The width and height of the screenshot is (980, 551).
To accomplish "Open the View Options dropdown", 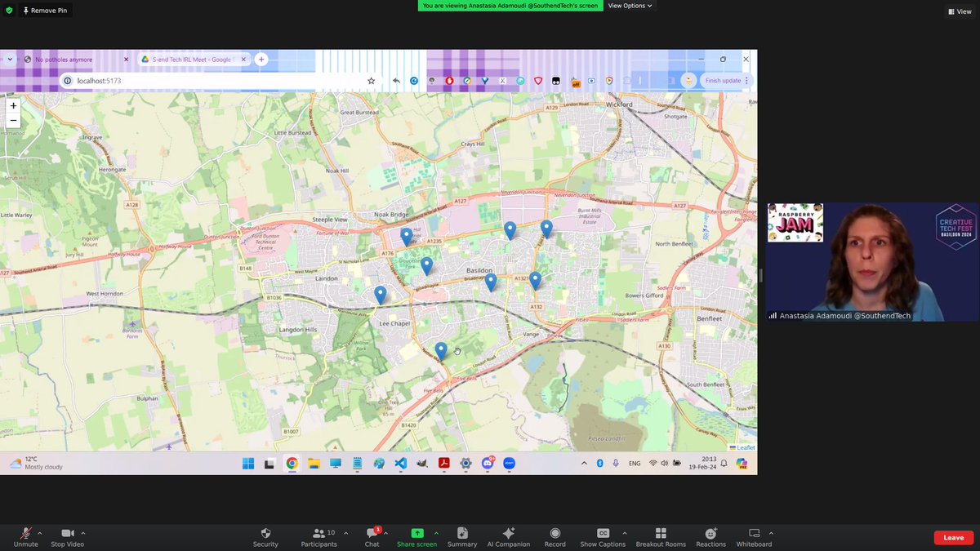I will (x=630, y=6).
